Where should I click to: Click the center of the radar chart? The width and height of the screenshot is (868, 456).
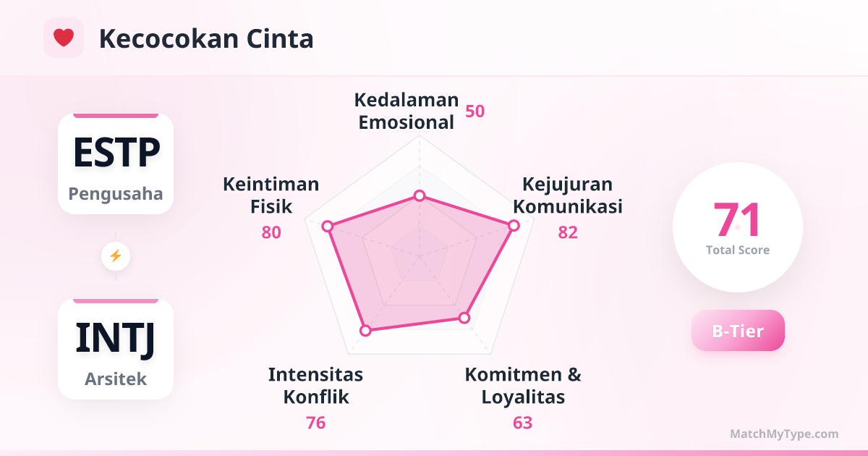coord(419,256)
